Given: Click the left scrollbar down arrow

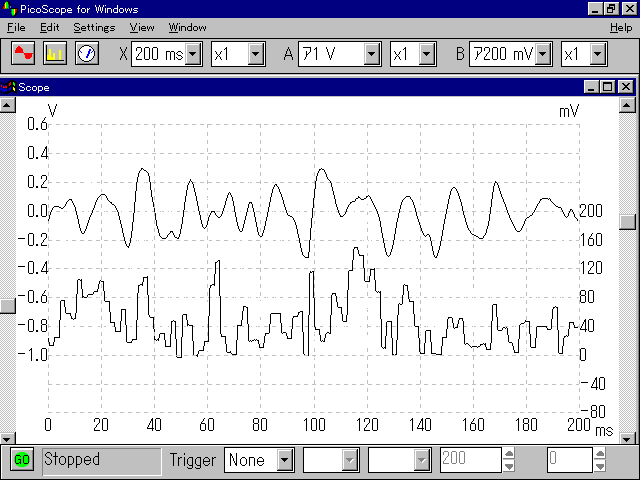Looking at the screenshot, I should 7,439.
